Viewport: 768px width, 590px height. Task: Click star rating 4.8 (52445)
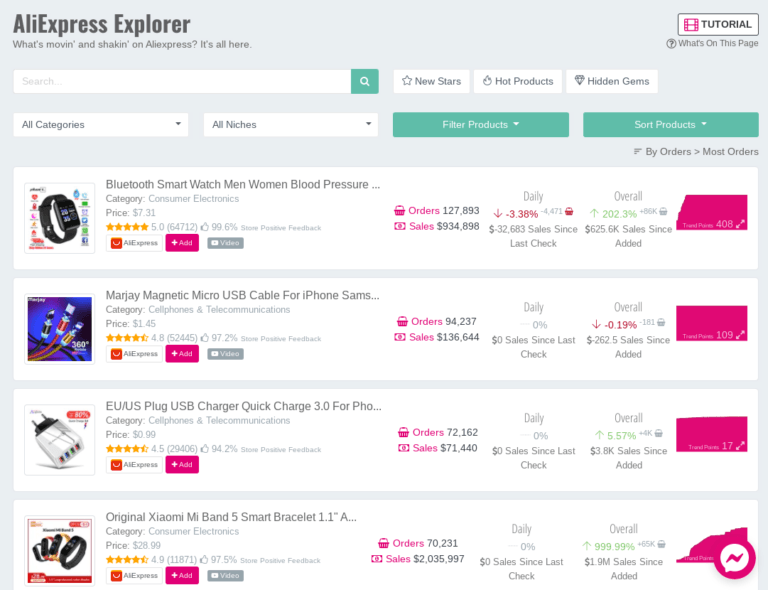click(x=152, y=338)
